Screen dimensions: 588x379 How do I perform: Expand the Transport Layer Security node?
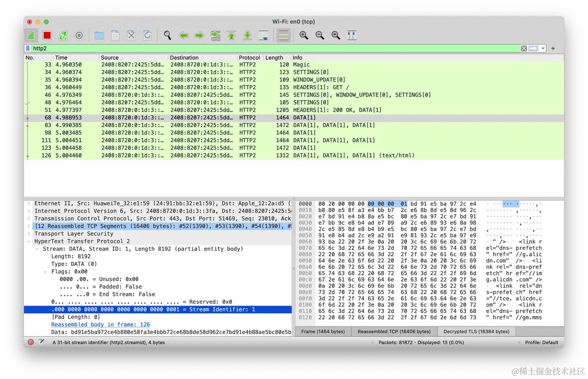pyautogui.click(x=29, y=234)
